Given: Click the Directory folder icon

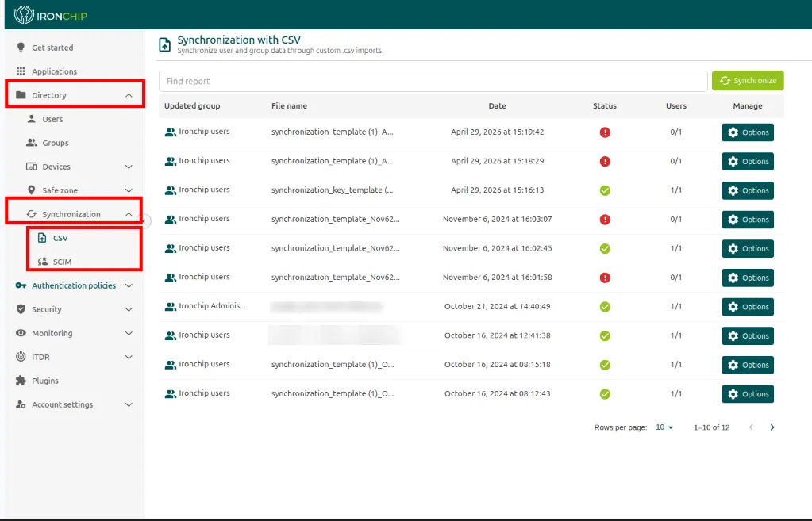Looking at the screenshot, I should coord(21,94).
